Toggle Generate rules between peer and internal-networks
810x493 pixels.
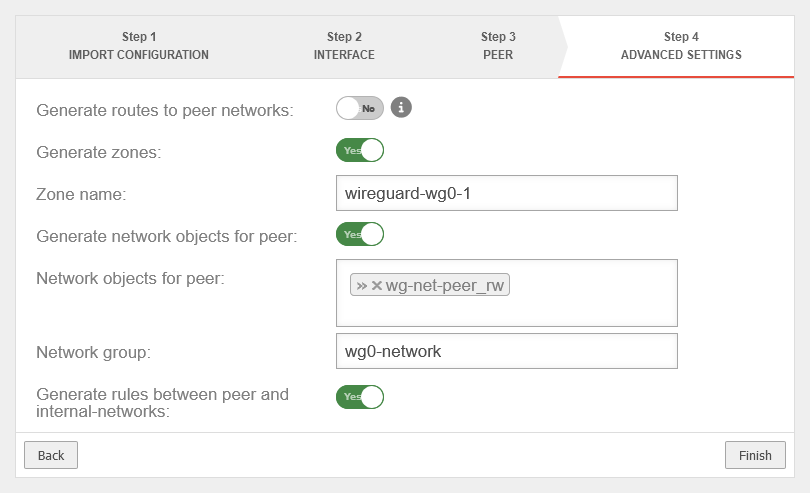pos(360,396)
